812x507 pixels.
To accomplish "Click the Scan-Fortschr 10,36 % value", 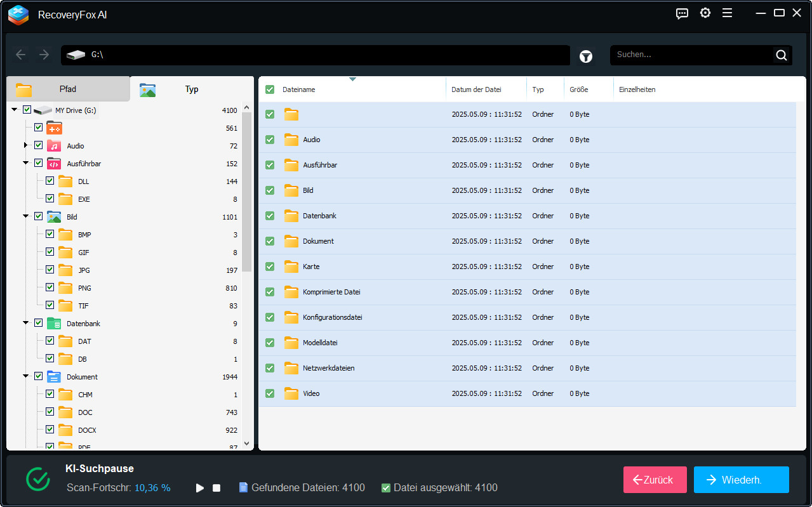I will [x=152, y=488].
